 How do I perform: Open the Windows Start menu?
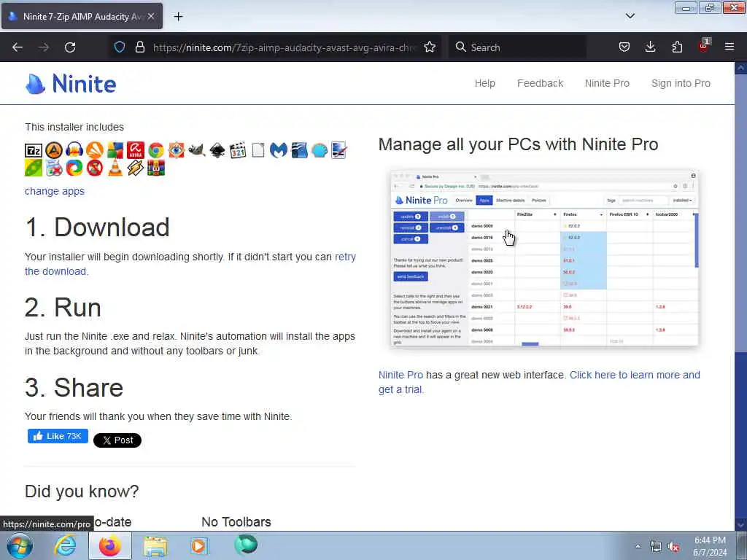(x=20, y=545)
